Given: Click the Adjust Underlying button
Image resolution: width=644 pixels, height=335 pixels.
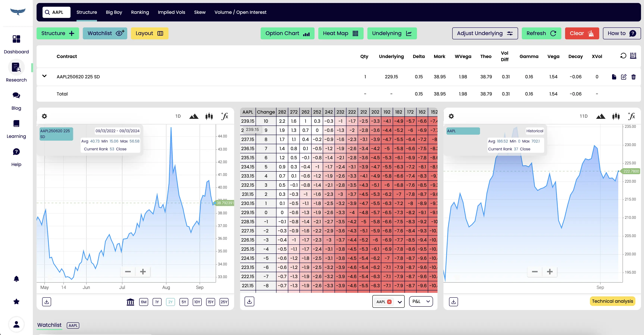Looking at the screenshot, I should coord(485,33).
